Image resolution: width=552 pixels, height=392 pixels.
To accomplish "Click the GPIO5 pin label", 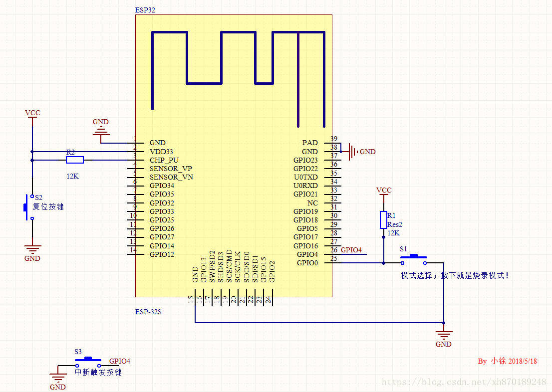I will click(307, 228).
